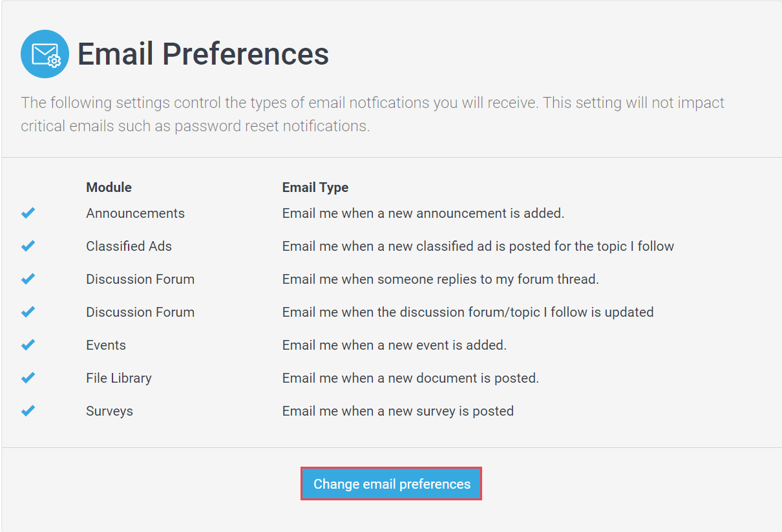The width and height of the screenshot is (782, 532).
Task: Select the Email Type column header
Action: [315, 187]
